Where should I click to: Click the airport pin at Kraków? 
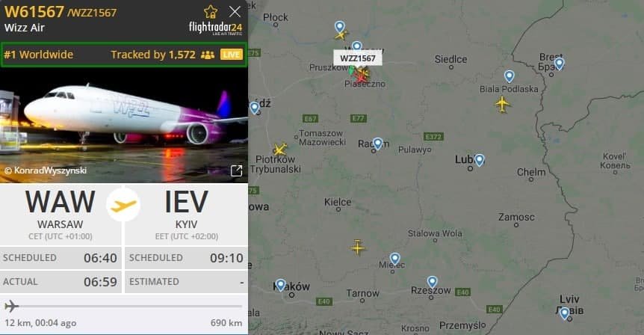click(280, 285)
